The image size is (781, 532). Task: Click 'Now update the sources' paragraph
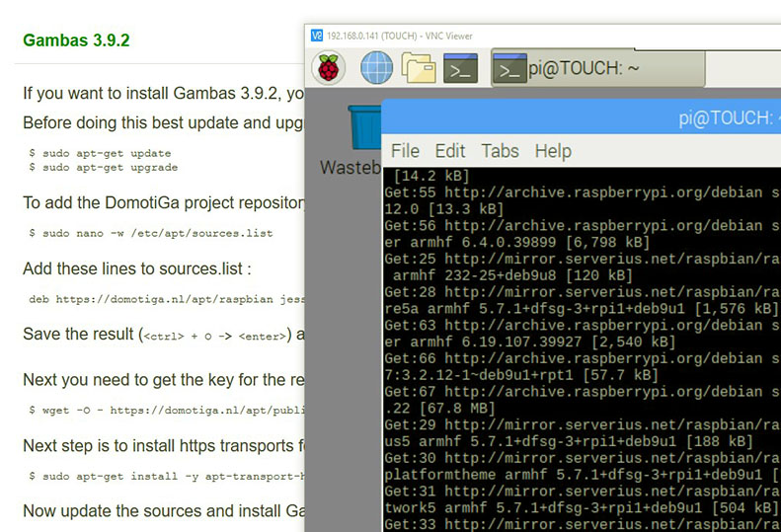(164, 511)
